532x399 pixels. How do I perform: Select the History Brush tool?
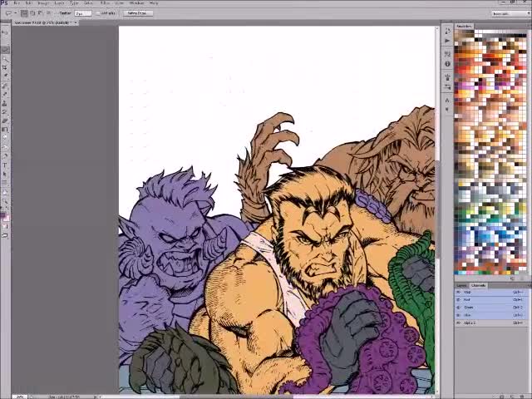(5, 112)
